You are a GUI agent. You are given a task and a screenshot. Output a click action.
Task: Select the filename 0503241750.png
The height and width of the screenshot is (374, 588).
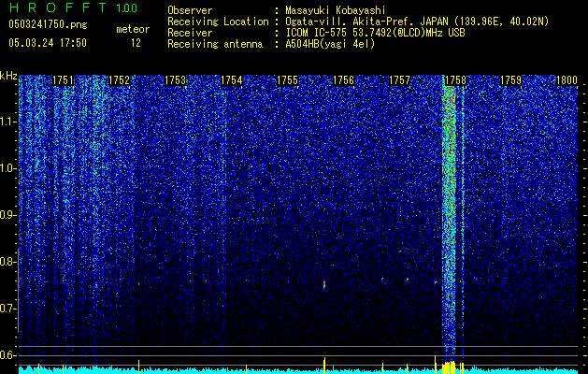[48, 24]
